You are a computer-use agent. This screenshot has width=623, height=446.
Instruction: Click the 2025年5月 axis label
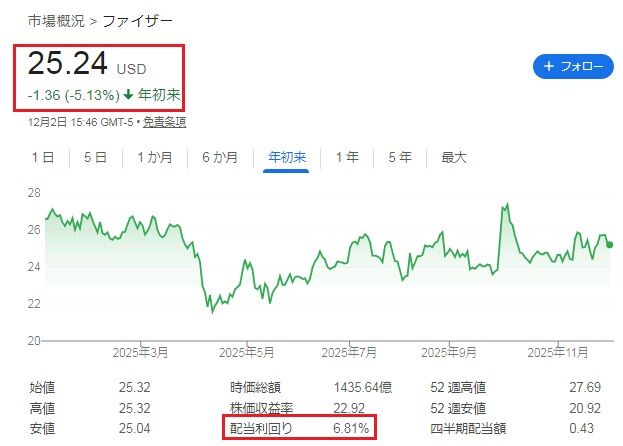point(247,352)
